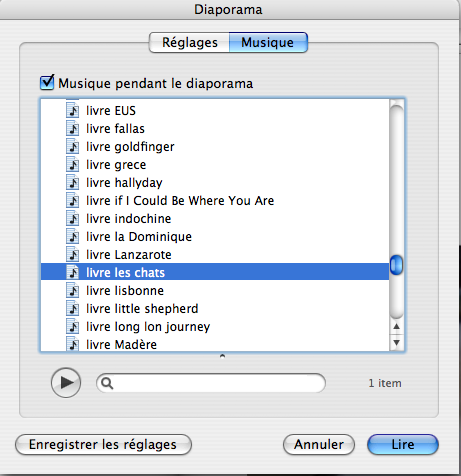Click the song search input field
This screenshot has width=461, height=476.
coord(211,383)
